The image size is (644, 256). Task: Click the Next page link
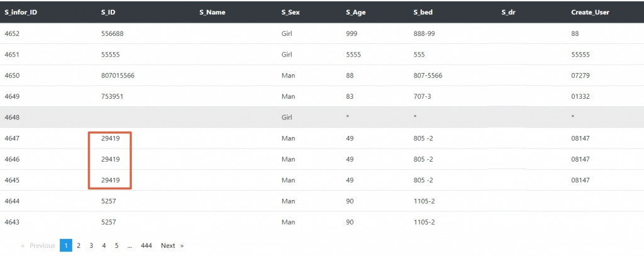pos(172,246)
